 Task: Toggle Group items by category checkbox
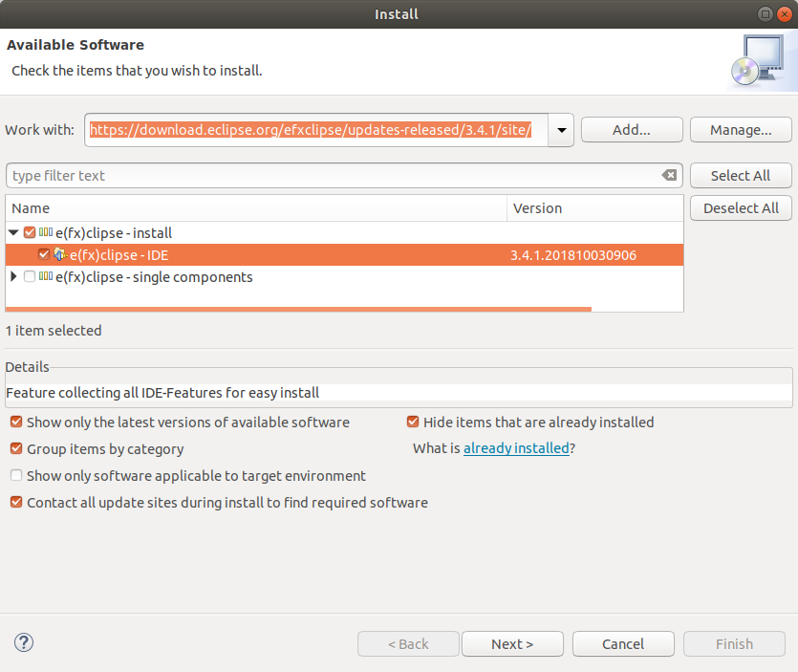click(x=16, y=448)
